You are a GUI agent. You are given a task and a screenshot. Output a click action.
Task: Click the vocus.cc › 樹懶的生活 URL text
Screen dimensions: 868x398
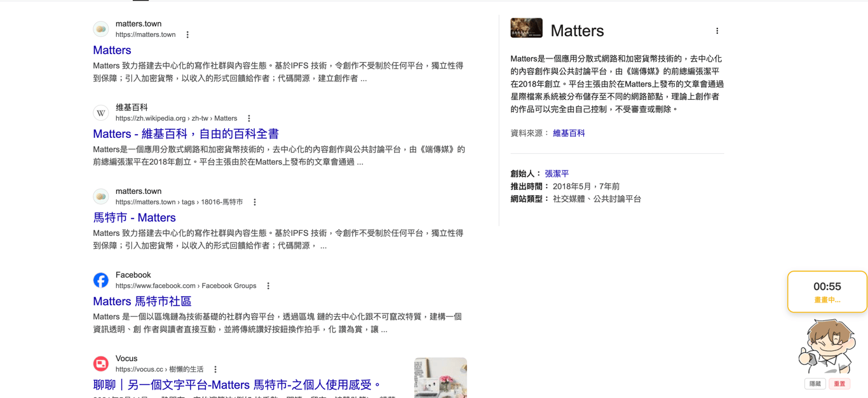159,369
